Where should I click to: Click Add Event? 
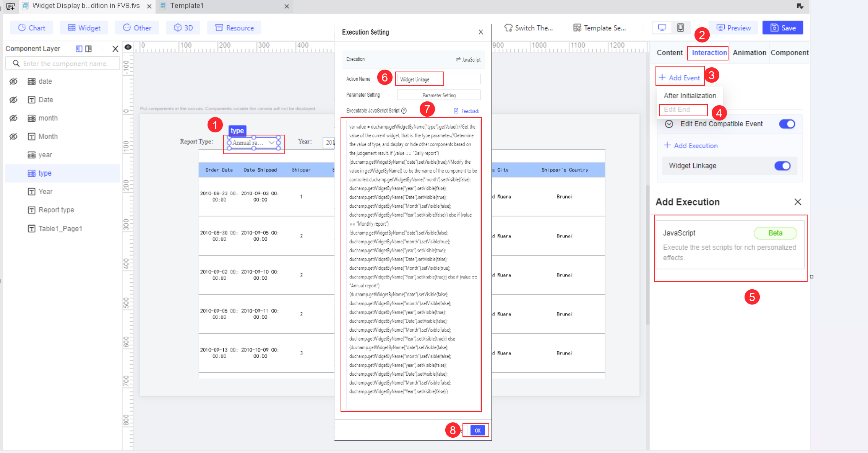click(680, 78)
